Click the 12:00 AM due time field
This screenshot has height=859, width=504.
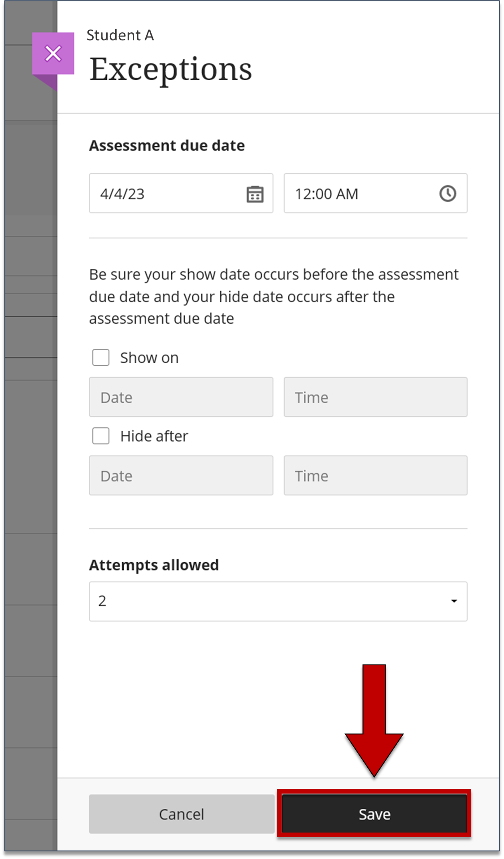point(375,193)
